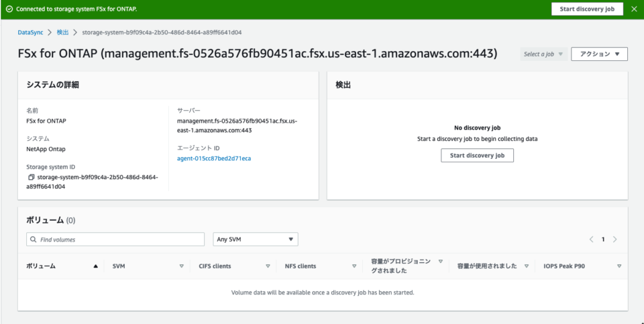Sort by 容量が使用されました column
Image resolution: width=644 pixels, height=324 pixels.
coord(527,266)
